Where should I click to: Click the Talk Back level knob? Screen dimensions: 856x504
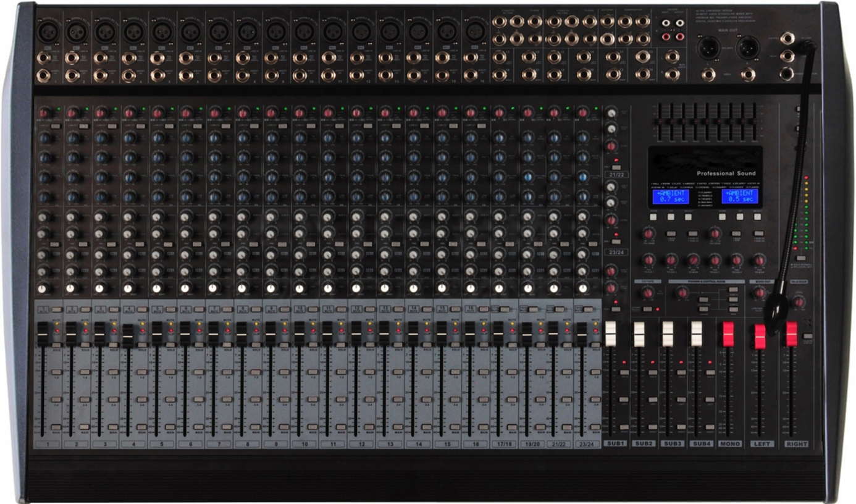pos(799,302)
